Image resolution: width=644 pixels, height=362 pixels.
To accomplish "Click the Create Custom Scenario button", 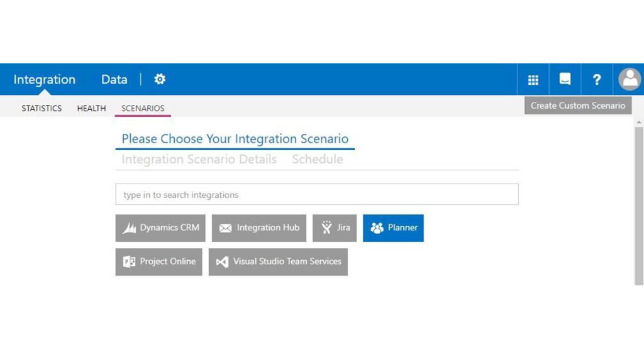I will click(x=577, y=105).
